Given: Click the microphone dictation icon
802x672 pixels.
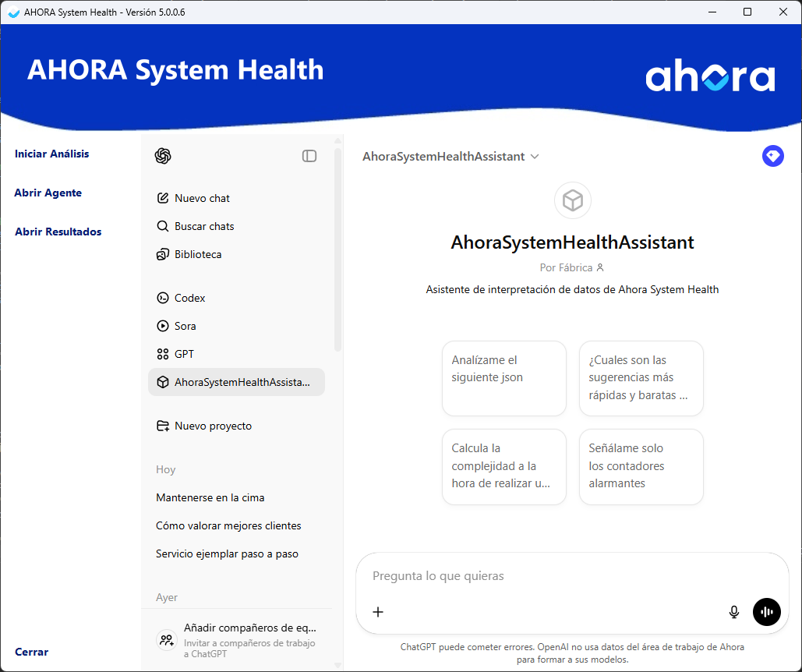Looking at the screenshot, I should coord(734,612).
